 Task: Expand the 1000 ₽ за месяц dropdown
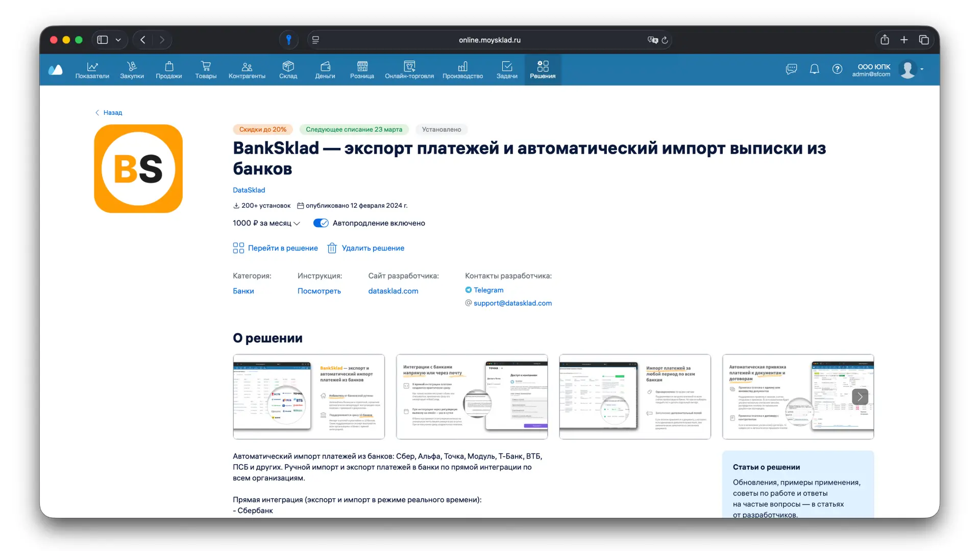tap(297, 223)
